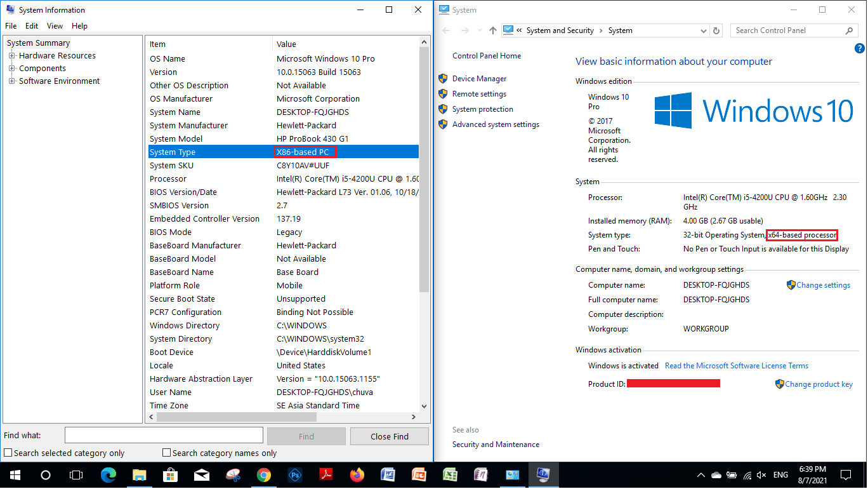The width and height of the screenshot is (868, 489).
Task: Select the Processor row in System Information
Action: click(x=282, y=178)
